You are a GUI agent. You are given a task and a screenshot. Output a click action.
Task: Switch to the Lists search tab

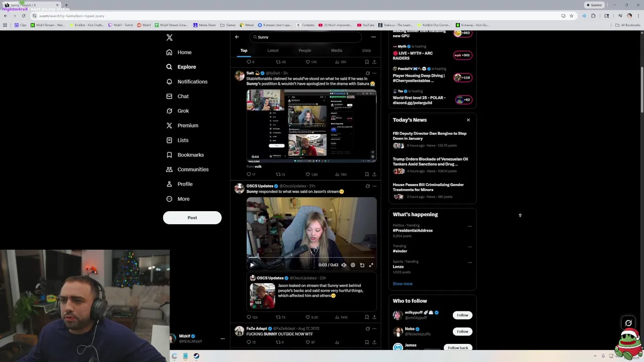[x=366, y=51]
